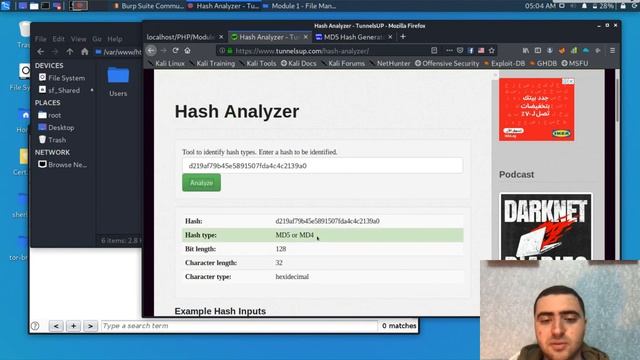
Task: Open GHDB bookmark
Action: [543, 63]
